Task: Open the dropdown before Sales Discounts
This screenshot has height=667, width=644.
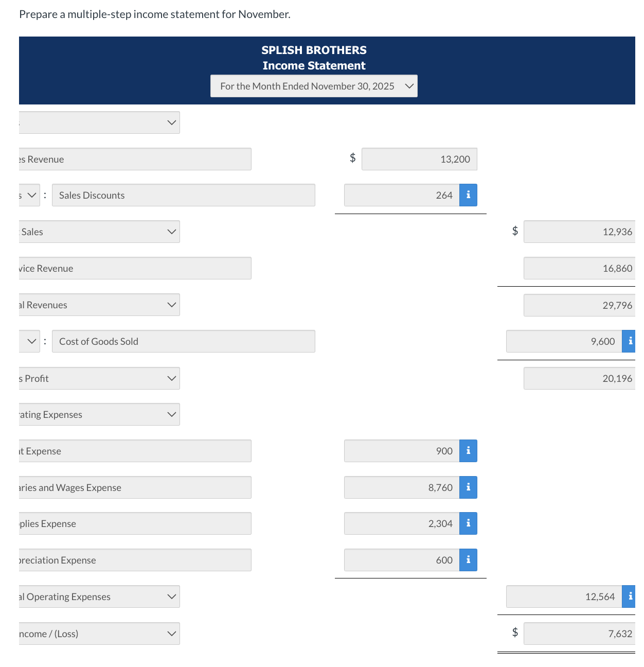Action: [31, 195]
